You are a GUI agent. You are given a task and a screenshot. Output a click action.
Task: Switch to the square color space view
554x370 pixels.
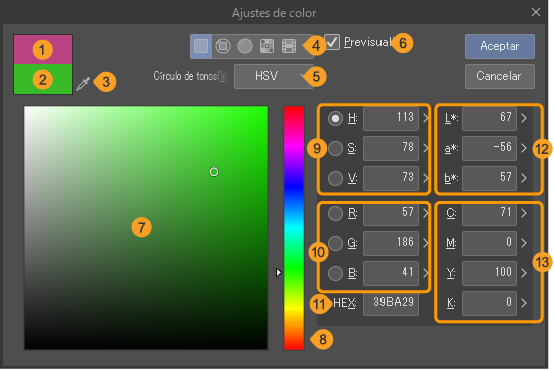tap(201, 46)
